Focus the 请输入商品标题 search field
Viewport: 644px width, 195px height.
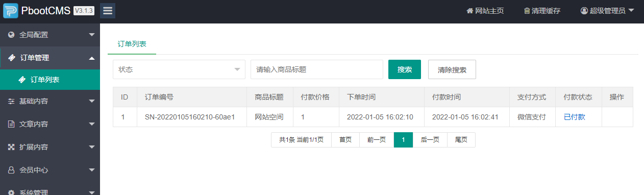pos(317,69)
